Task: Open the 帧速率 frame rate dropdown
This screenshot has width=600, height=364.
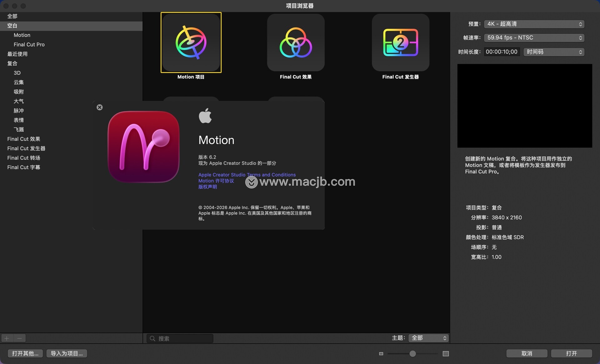Action: (534, 38)
